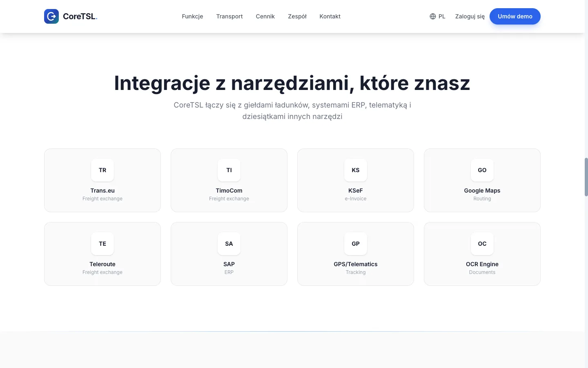Open the Cennik pricing page
Viewport: 588px width, 368px height.
pos(265,16)
